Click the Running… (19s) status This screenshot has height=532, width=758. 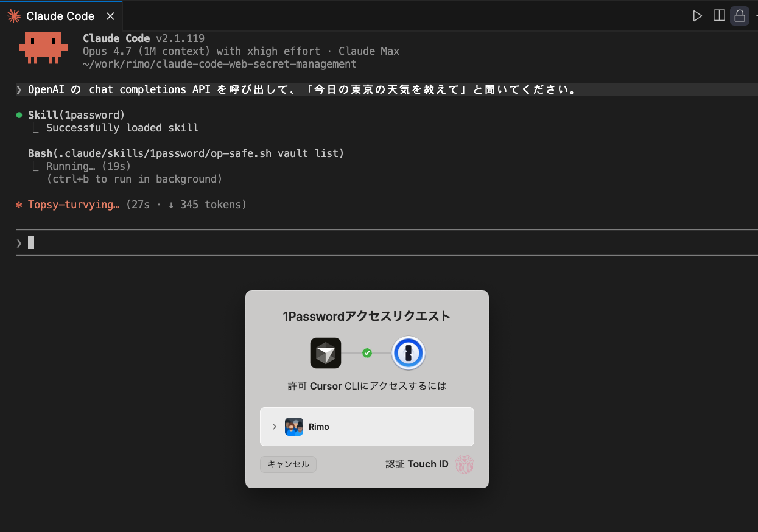tap(89, 166)
